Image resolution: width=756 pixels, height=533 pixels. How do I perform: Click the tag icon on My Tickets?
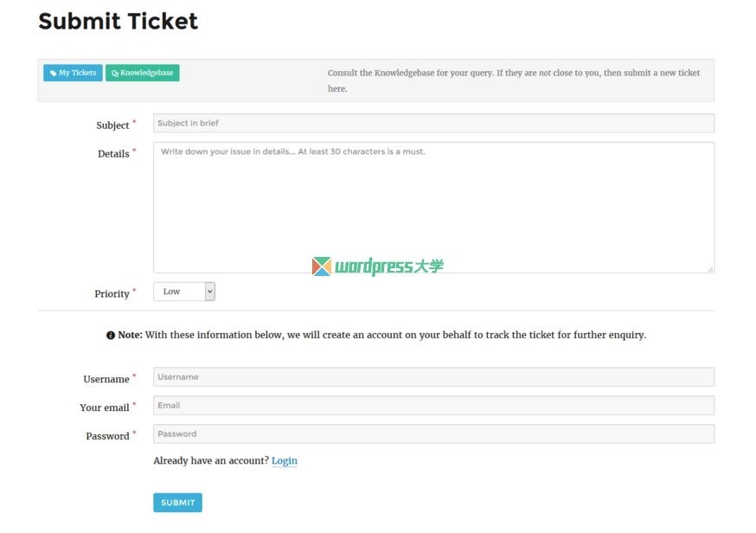pos(53,74)
